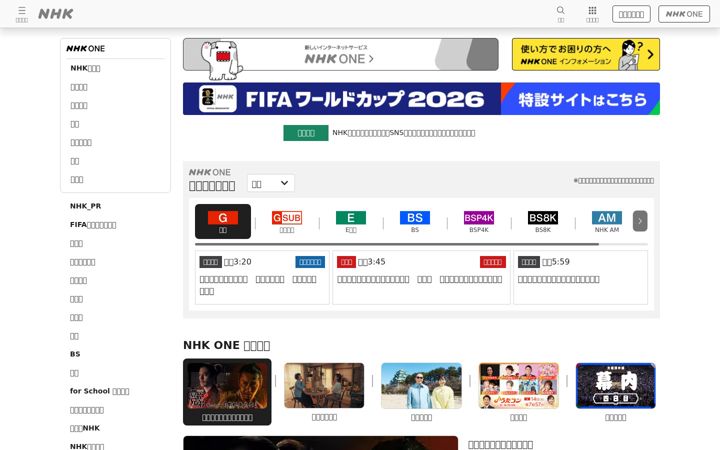This screenshot has width=720, height=450.
Task: Open the yellow NHK ONE インフォメーション banner
Action: tap(586, 55)
